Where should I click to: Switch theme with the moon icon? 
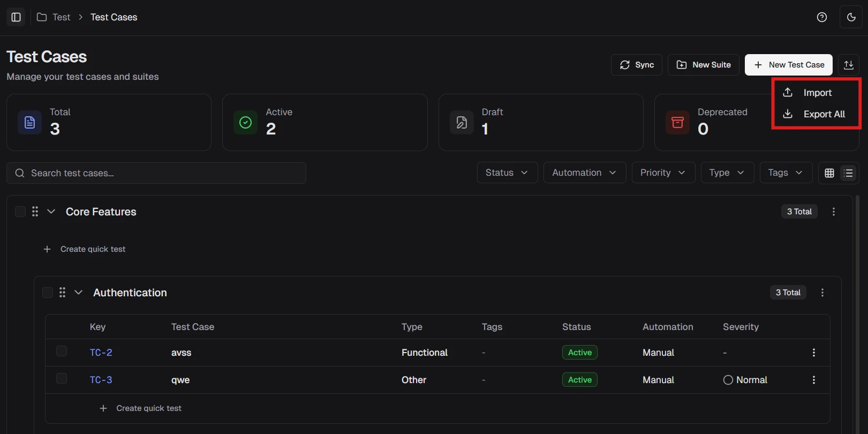coord(851,17)
